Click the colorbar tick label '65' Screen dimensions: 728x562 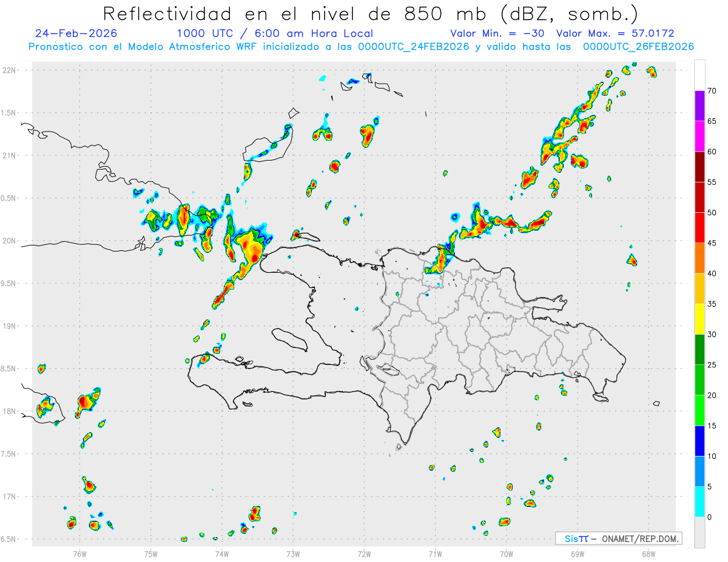(712, 121)
